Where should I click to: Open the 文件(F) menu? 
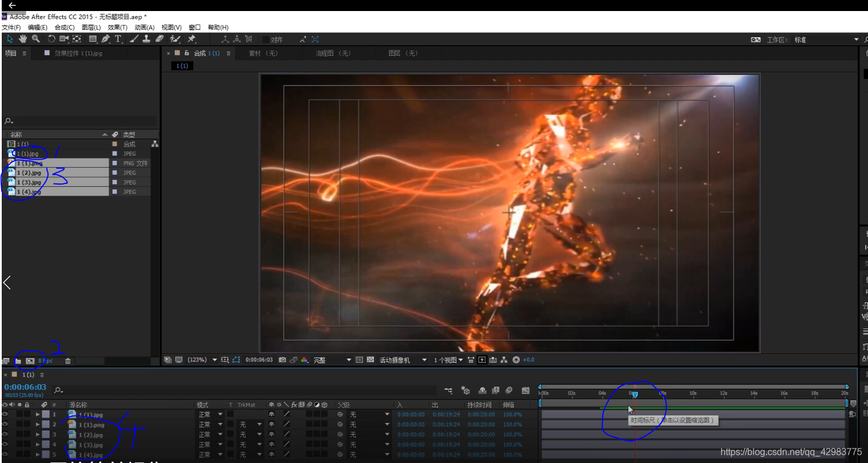click(x=11, y=27)
